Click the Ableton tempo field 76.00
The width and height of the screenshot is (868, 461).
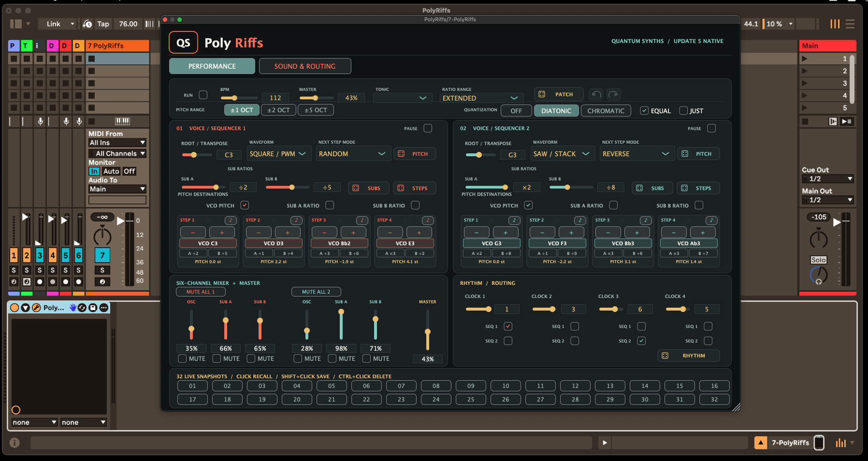tap(128, 24)
